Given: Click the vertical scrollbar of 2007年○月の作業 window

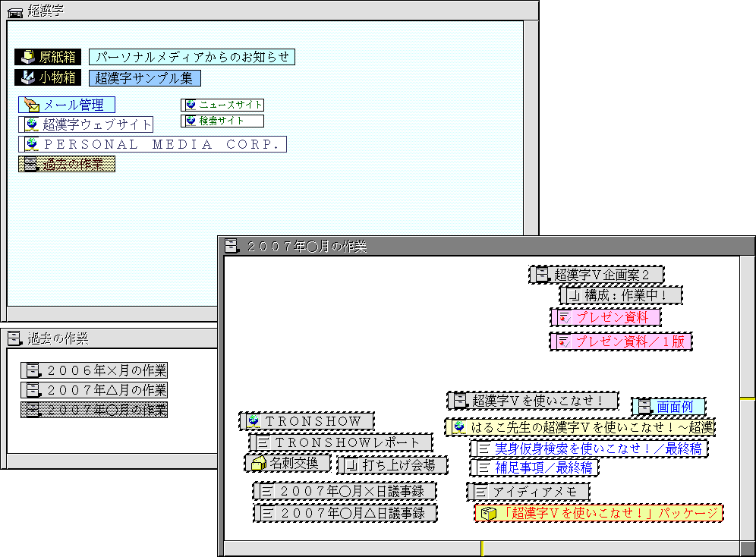Looking at the screenshot, I should 748,455.
